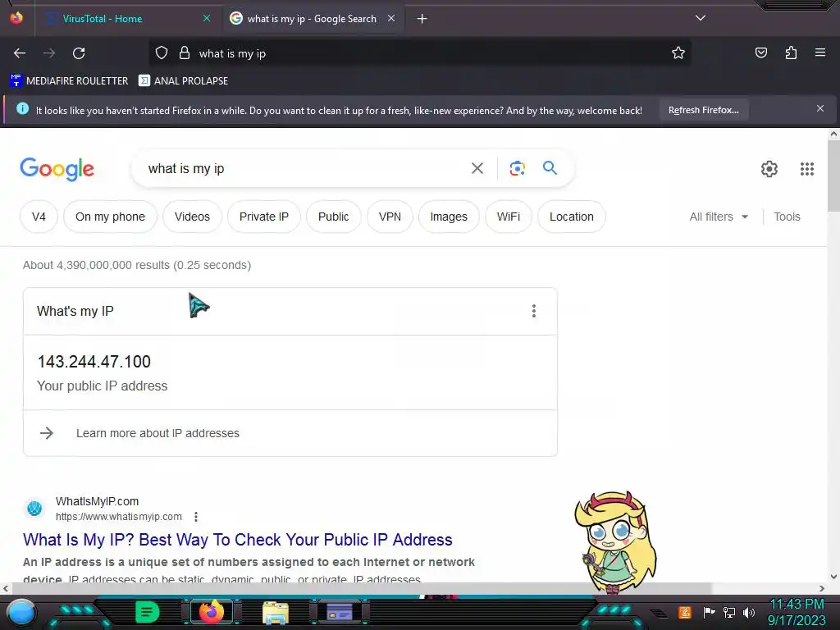Viewport: 840px width, 630px height.
Task: Reload the current page
Action: [x=79, y=53]
